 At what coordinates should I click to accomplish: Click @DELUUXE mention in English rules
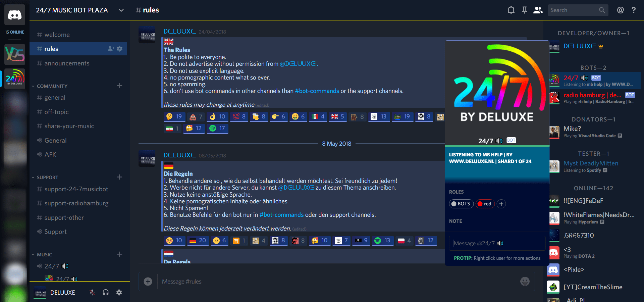[298, 64]
